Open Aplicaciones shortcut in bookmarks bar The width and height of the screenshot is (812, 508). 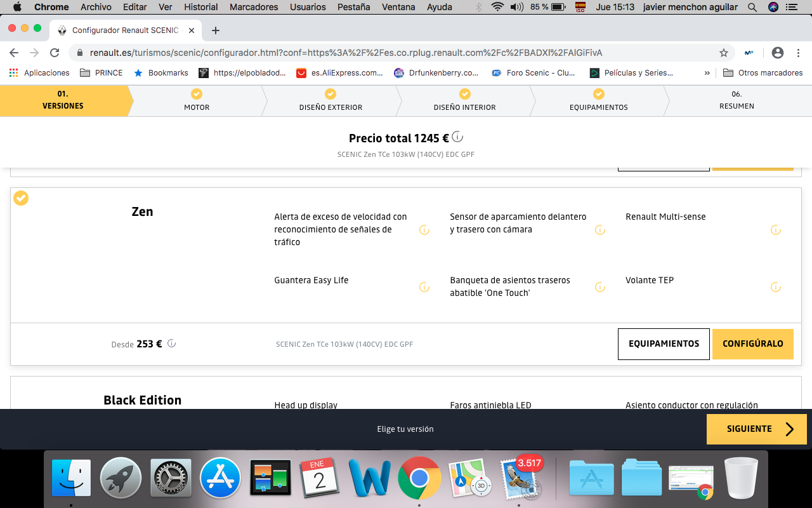click(x=39, y=73)
